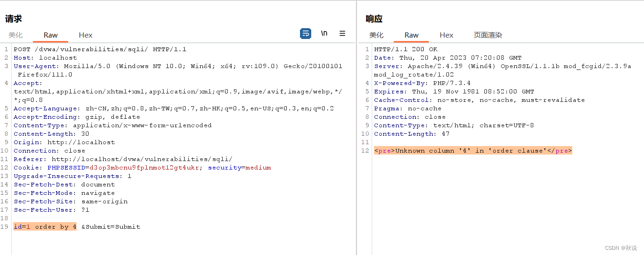Click the POST /dvwa/vulnerabilities/sqli/ request line
The height and width of the screenshot is (255, 644).
click(x=100, y=49)
